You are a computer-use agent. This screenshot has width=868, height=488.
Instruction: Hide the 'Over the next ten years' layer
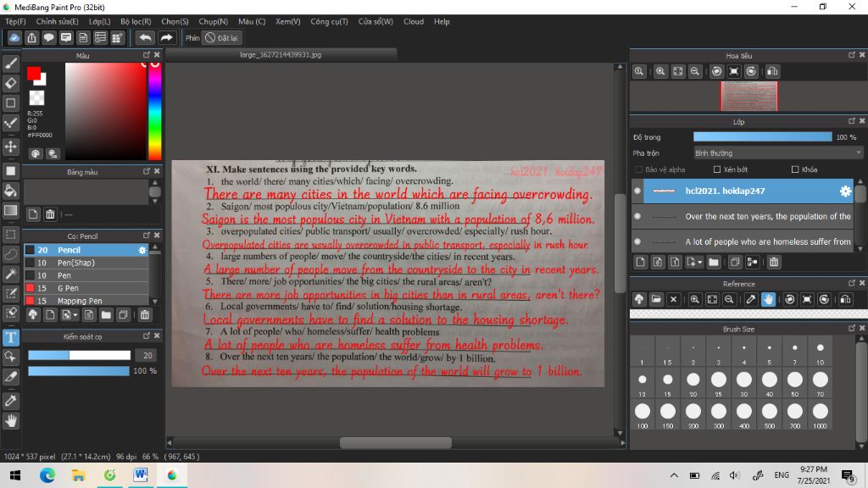click(637, 217)
